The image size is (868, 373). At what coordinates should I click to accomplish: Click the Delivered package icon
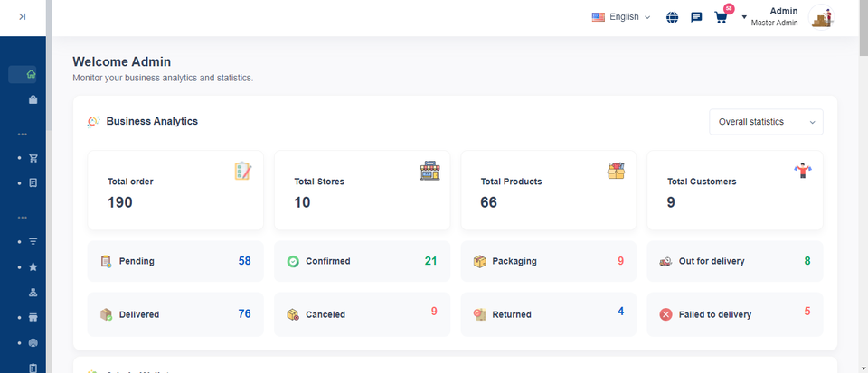point(107,314)
